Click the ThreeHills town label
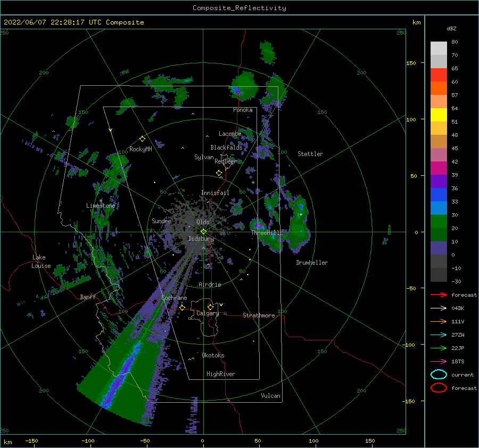Viewport: 479px width, 448px height. (267, 233)
